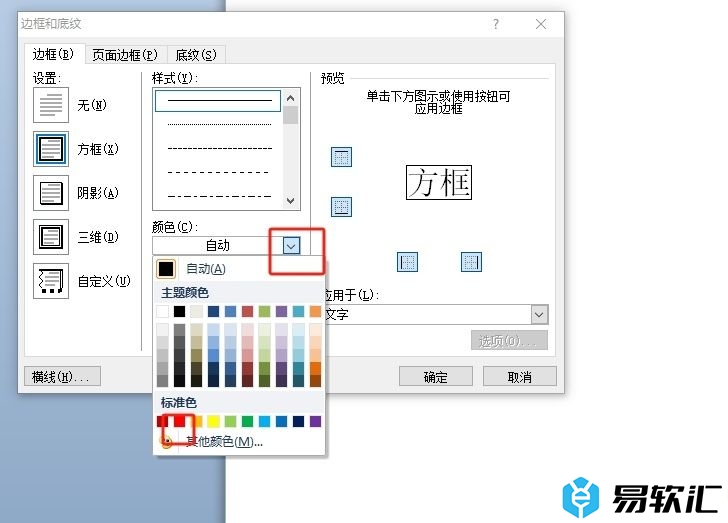
Task: Pick the olive green theme color swatch
Action: [x=264, y=311]
